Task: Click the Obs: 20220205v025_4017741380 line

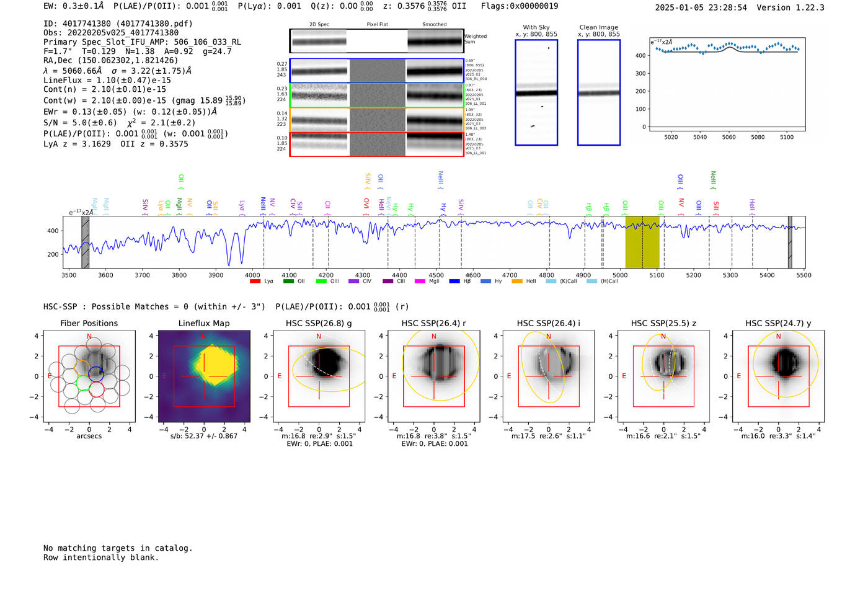Action: click(x=111, y=33)
